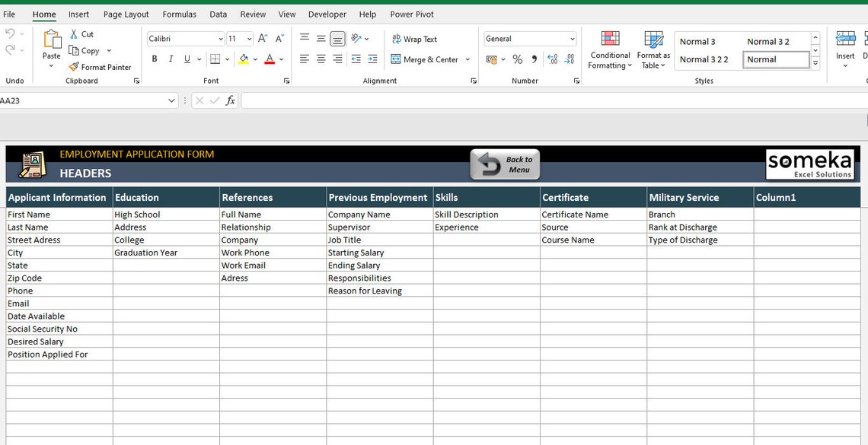Toggle bold formatting
Image resolution: width=868 pixels, height=445 pixels.
[x=154, y=59]
